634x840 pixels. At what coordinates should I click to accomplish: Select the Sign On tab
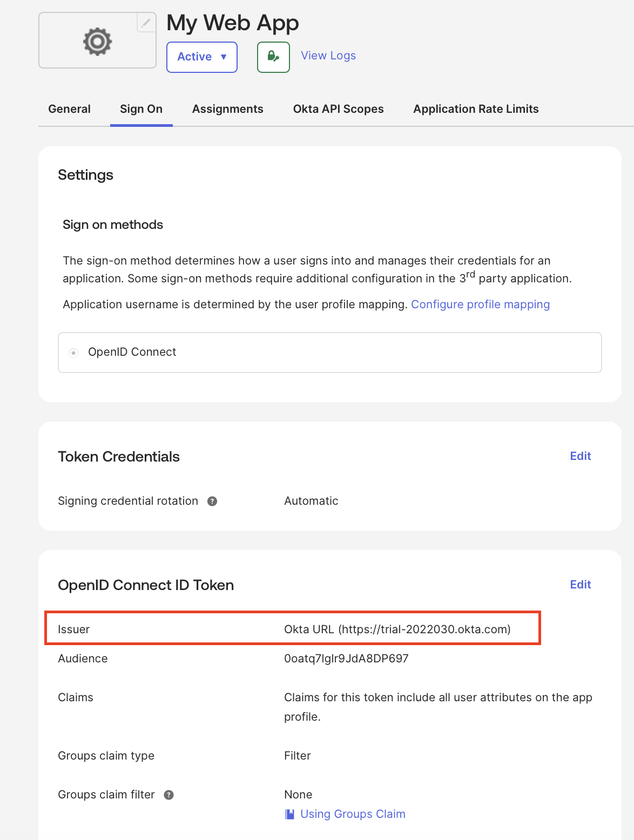(x=141, y=109)
